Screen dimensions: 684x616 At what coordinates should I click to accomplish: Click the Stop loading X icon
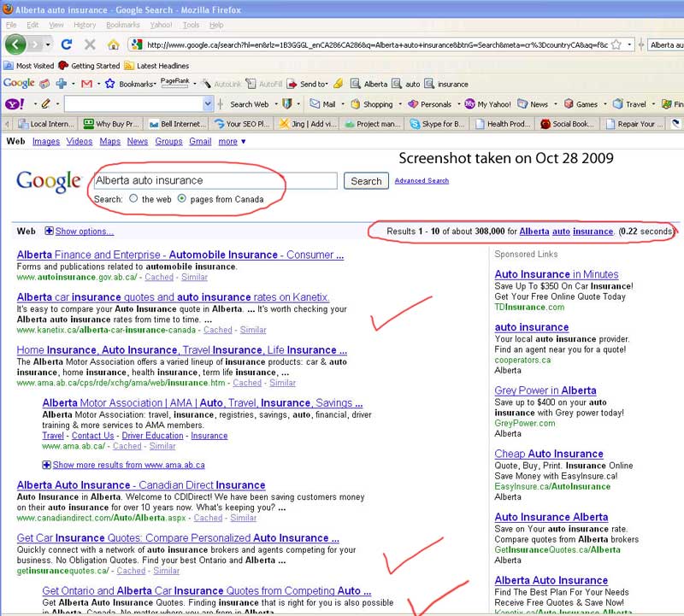[90, 44]
